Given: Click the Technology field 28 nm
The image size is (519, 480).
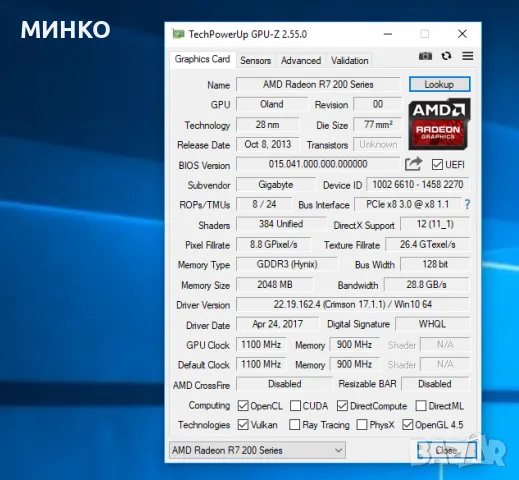Looking at the screenshot, I should [268, 125].
